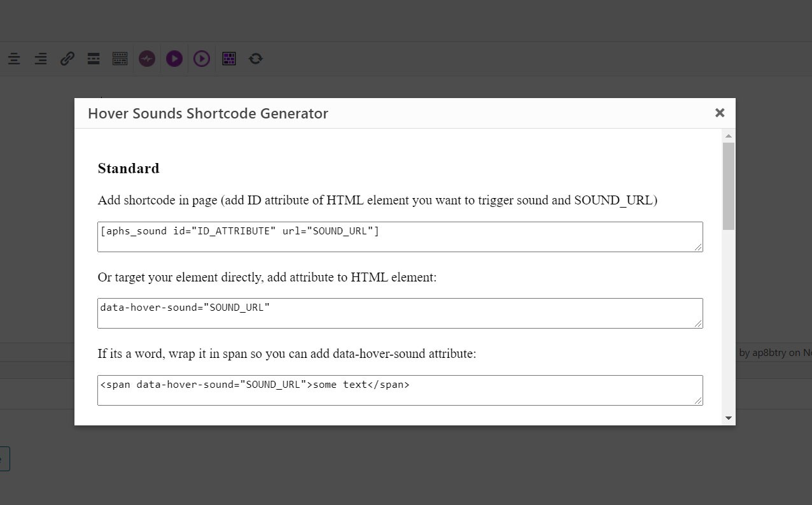The width and height of the screenshot is (812, 505).
Task: Click the purple waveform sound icon
Action: coord(147,59)
